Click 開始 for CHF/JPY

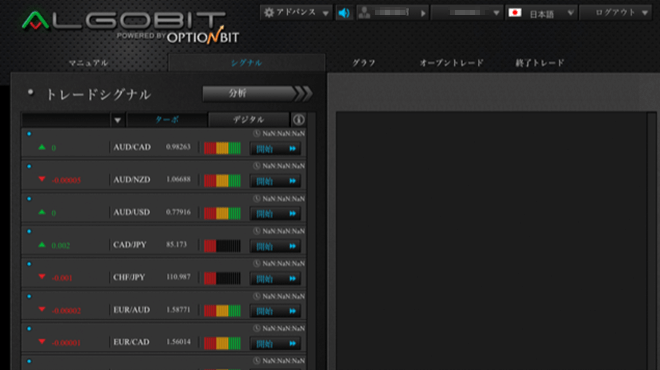pos(275,279)
